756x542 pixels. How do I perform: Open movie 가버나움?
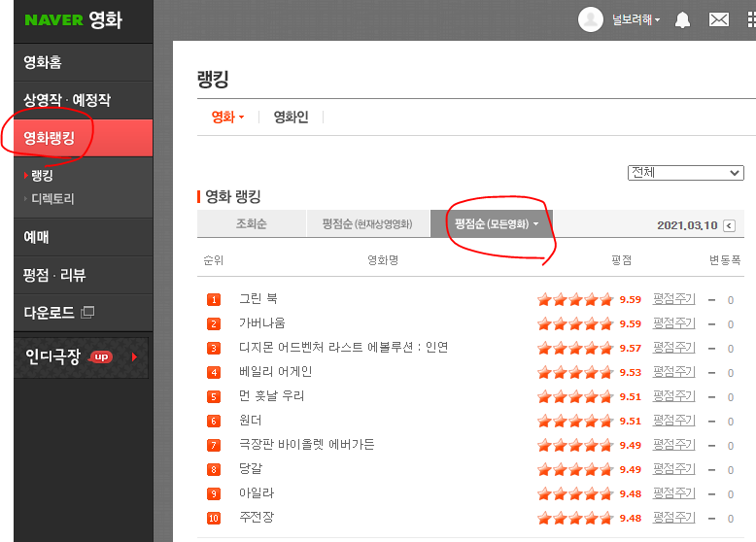pyautogui.click(x=261, y=322)
